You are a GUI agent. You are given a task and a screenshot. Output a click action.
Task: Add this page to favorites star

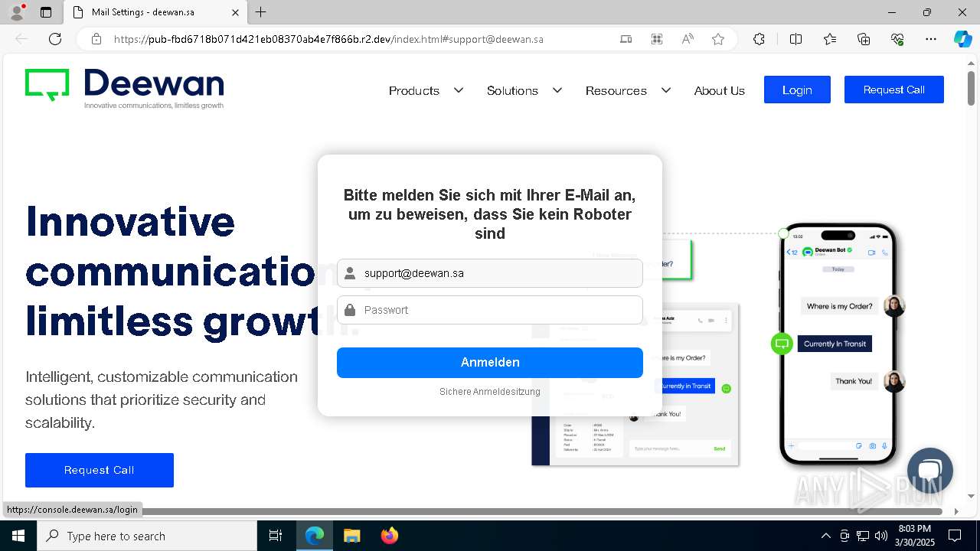(717, 39)
